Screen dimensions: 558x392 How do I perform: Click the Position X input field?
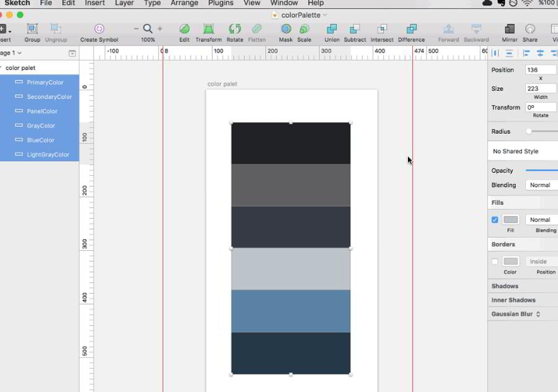click(x=541, y=70)
